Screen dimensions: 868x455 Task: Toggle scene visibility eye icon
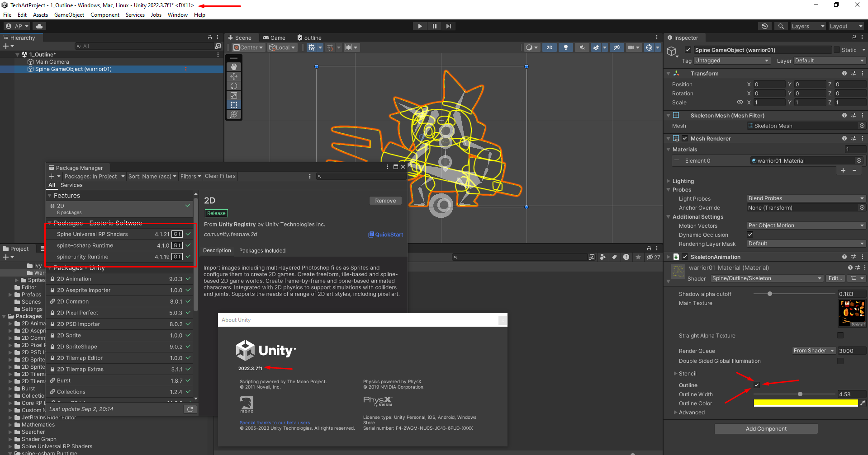click(x=617, y=47)
